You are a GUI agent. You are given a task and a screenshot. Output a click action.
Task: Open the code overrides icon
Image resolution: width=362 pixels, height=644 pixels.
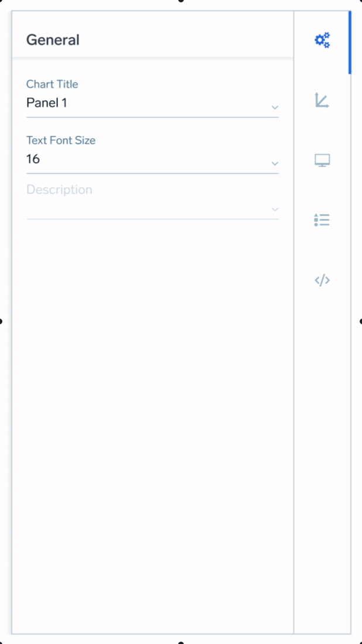coord(322,280)
